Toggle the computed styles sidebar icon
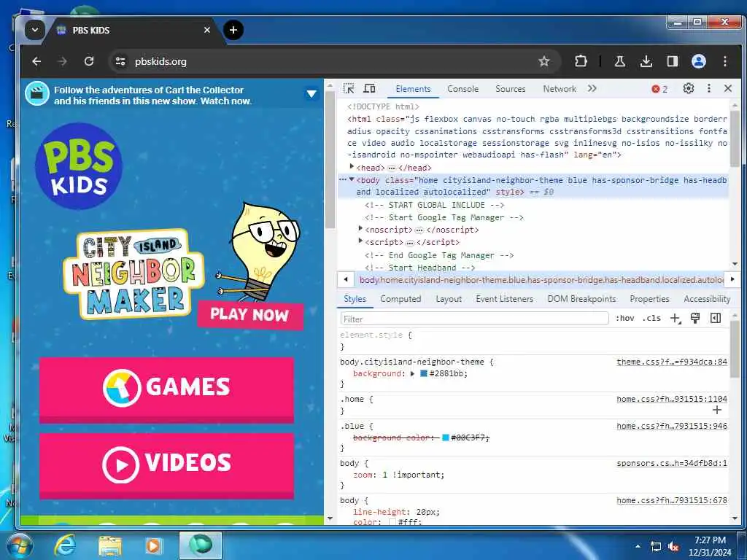Viewport: 747px width, 560px height. point(716,318)
